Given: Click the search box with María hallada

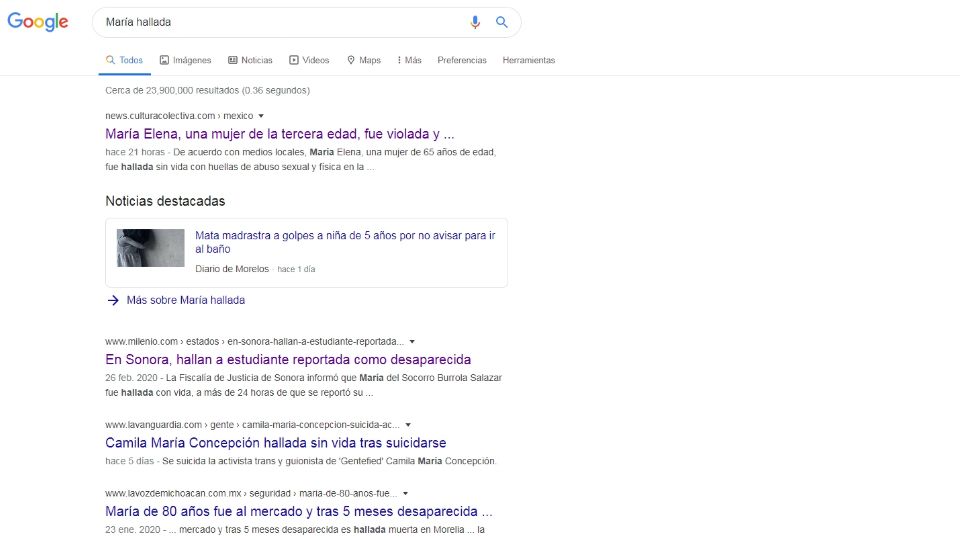Looking at the screenshot, I should pos(280,22).
